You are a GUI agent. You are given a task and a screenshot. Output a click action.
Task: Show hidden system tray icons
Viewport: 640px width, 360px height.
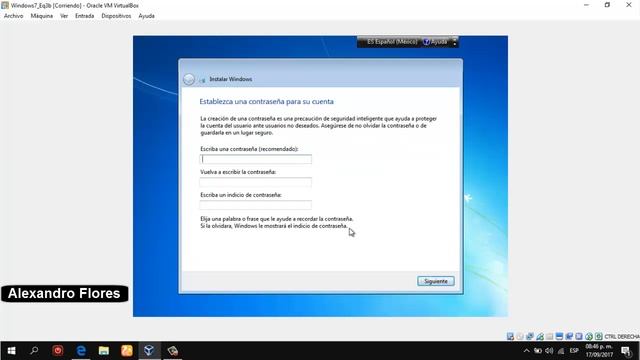[527, 351]
